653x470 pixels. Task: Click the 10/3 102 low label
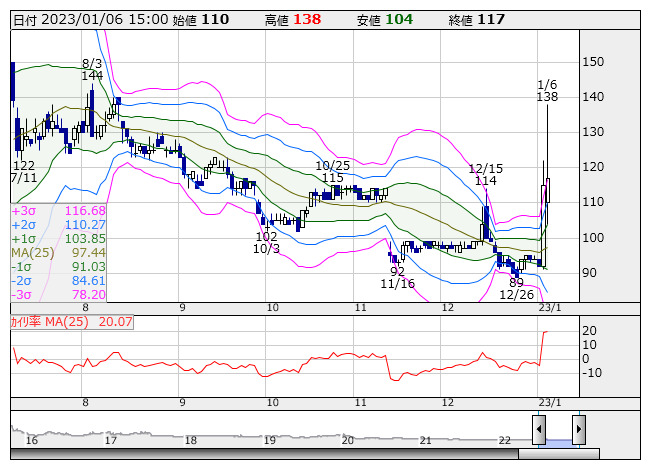pyautogui.click(x=266, y=243)
